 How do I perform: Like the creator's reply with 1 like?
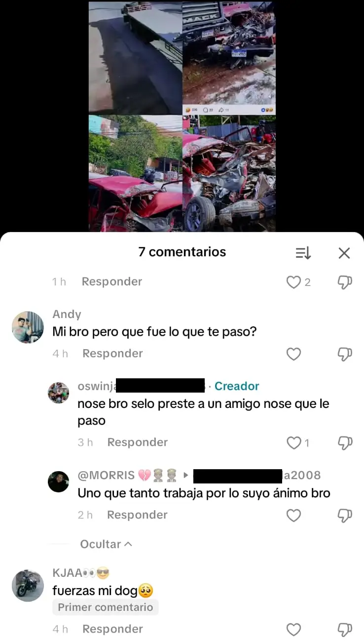pyautogui.click(x=294, y=442)
